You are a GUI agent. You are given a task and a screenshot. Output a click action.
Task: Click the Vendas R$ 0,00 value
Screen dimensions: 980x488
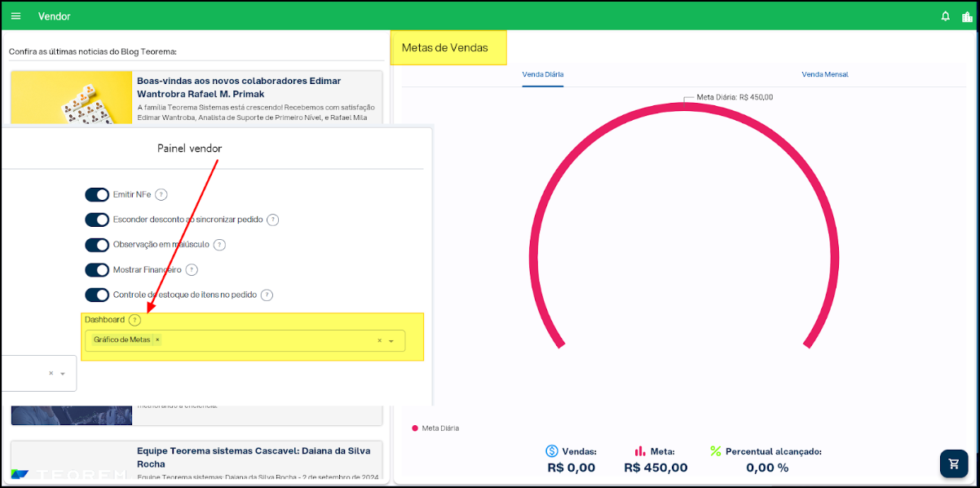tap(572, 468)
